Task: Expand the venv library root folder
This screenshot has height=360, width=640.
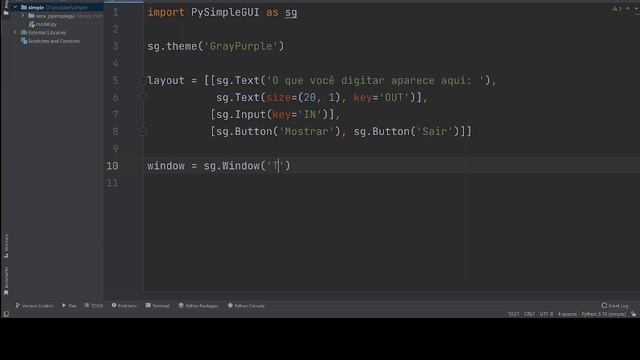Action: [x=23, y=16]
